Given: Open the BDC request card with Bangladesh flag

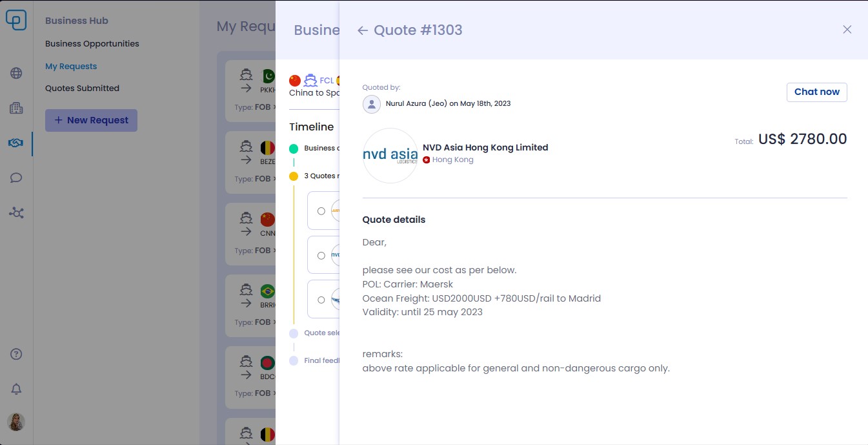Looking at the screenshot, I should coord(250,377).
